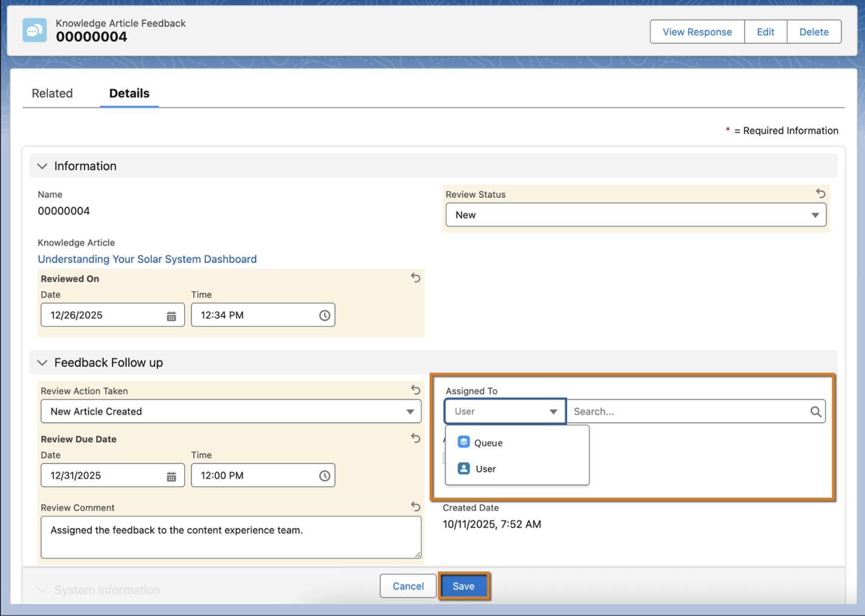865x616 pixels.
Task: Click the Review Due Date date field
Action: click(x=112, y=475)
